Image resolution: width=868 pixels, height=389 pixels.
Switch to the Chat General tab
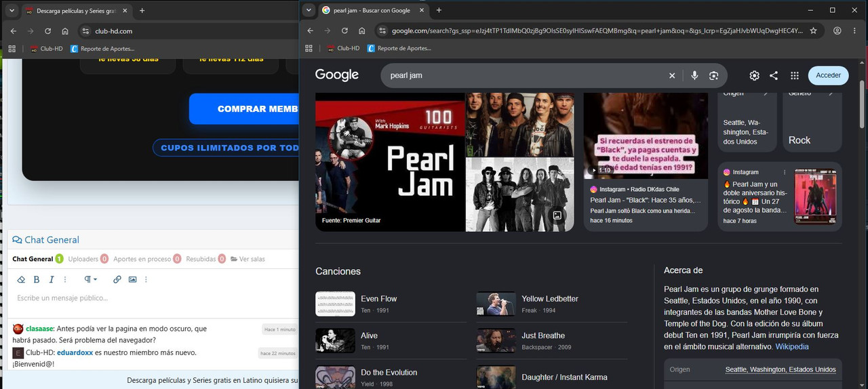pos(33,259)
